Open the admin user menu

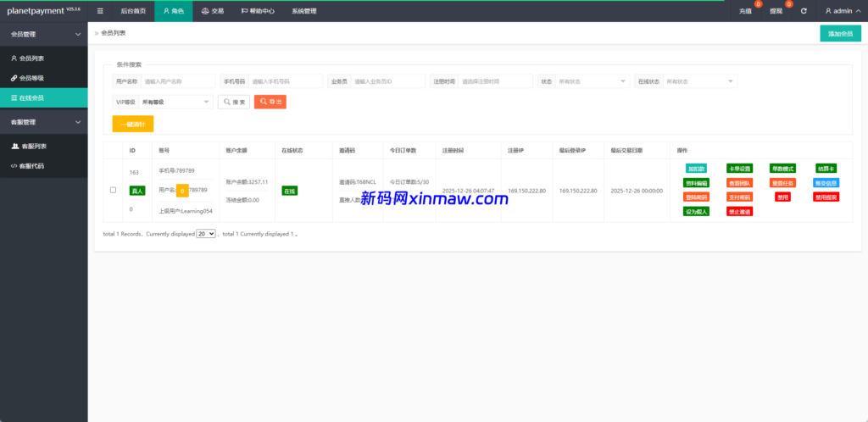(843, 11)
